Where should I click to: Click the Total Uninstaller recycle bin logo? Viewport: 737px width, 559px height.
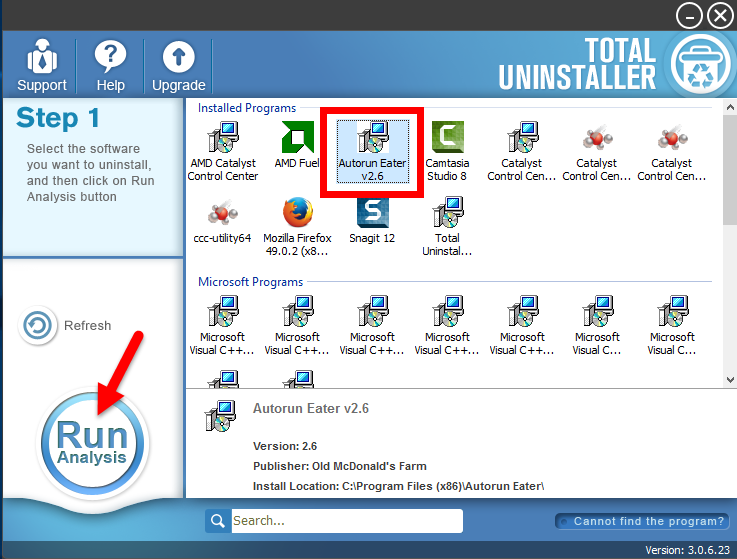coord(699,64)
